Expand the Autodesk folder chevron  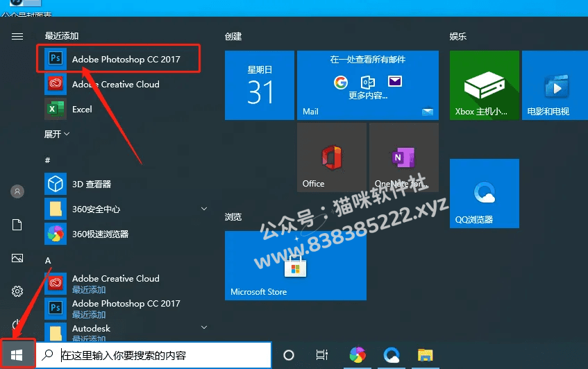[x=204, y=327]
